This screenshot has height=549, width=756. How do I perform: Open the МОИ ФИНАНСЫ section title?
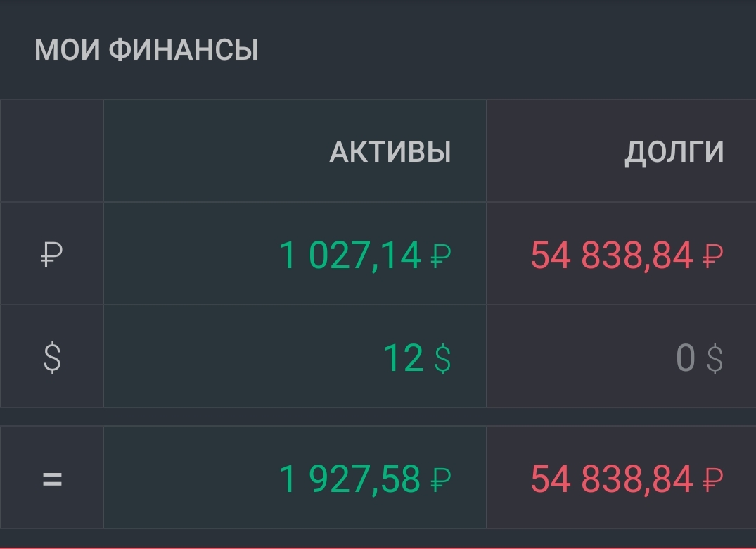[x=146, y=50]
